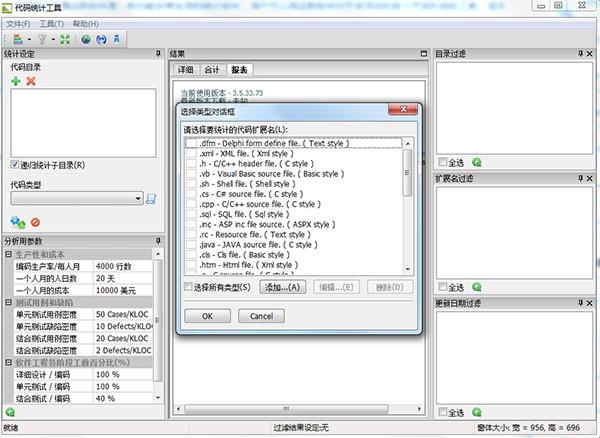Click the Cancel button in the dialog

coord(262,316)
